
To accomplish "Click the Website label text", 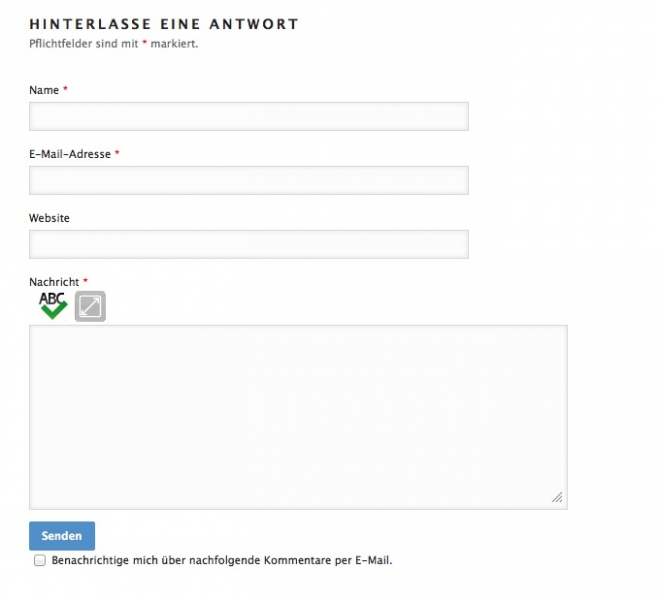I will (50, 218).
